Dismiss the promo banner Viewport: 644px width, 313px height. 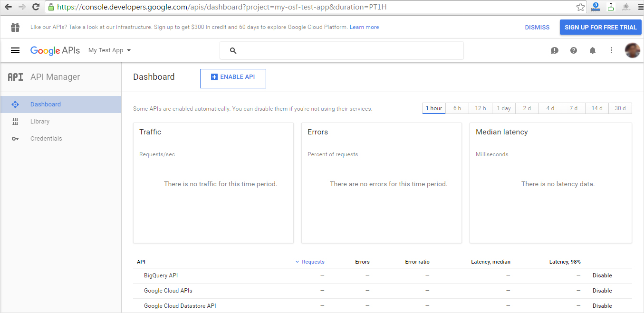tap(537, 27)
